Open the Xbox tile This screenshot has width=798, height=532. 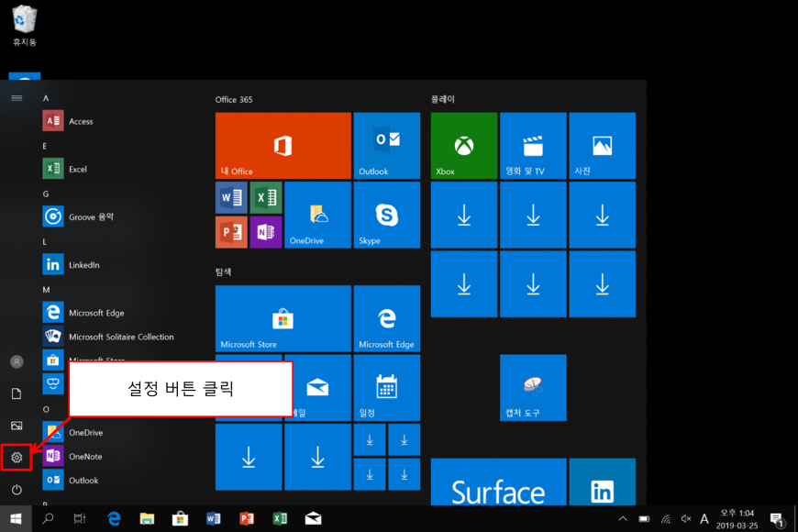coord(464,146)
